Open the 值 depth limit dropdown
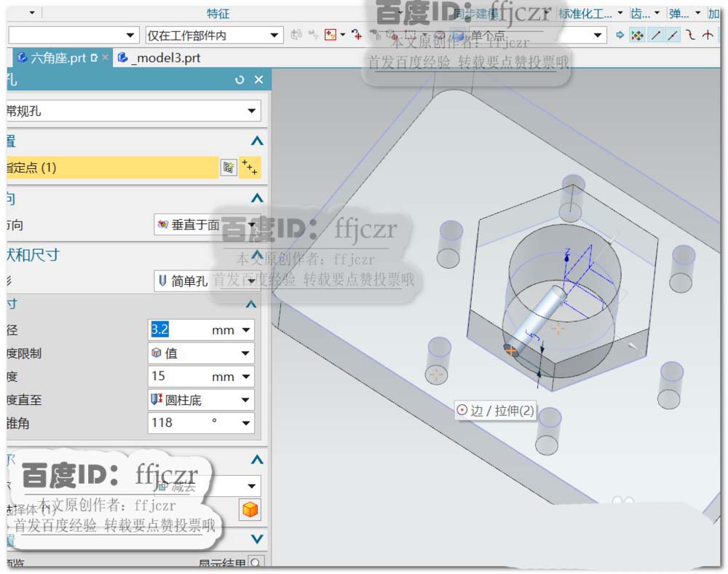This screenshot has height=574, width=728. point(201,353)
